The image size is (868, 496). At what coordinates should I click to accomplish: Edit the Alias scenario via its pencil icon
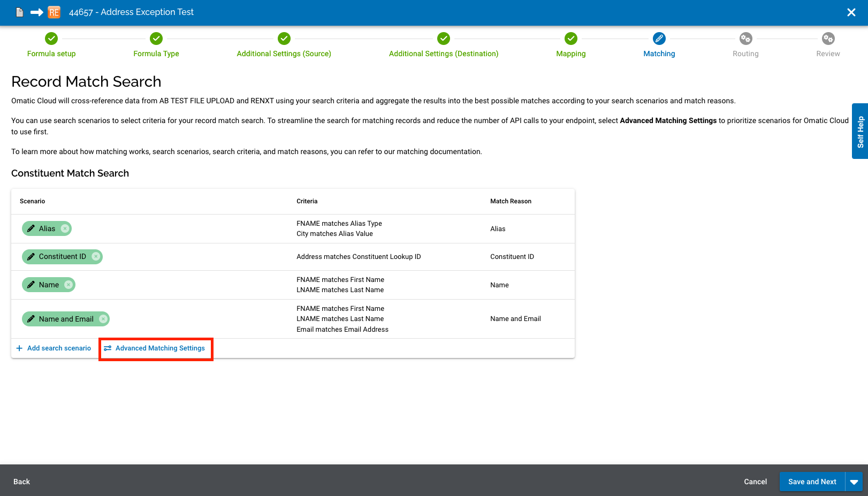tap(31, 228)
